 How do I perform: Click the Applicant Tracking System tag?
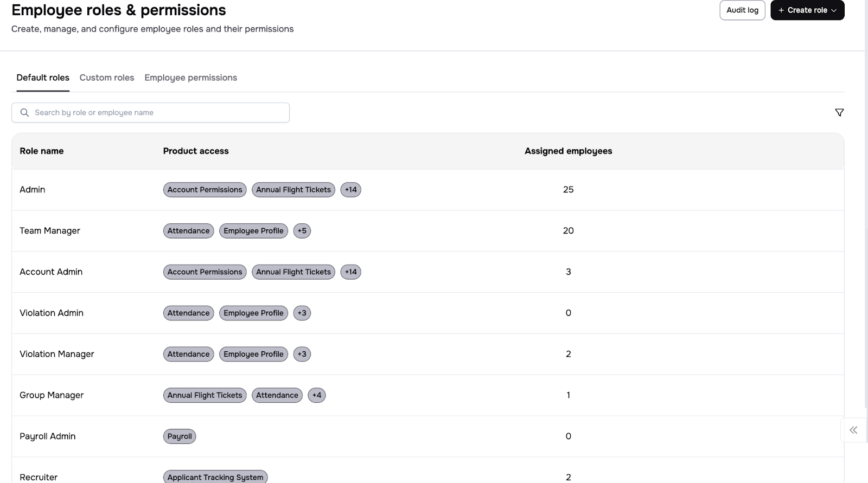(215, 477)
